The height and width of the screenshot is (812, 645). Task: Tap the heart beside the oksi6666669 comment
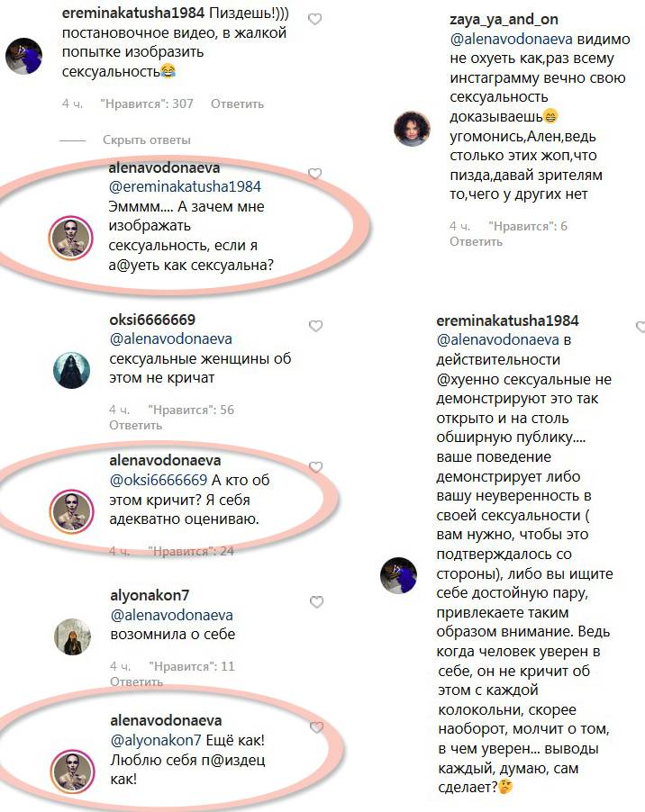tap(315, 326)
